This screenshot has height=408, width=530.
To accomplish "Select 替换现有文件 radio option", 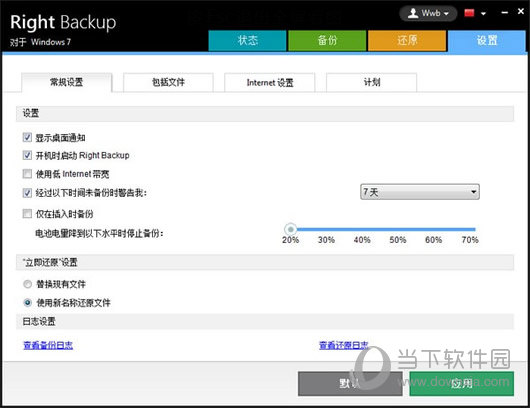I will pyautogui.click(x=27, y=284).
